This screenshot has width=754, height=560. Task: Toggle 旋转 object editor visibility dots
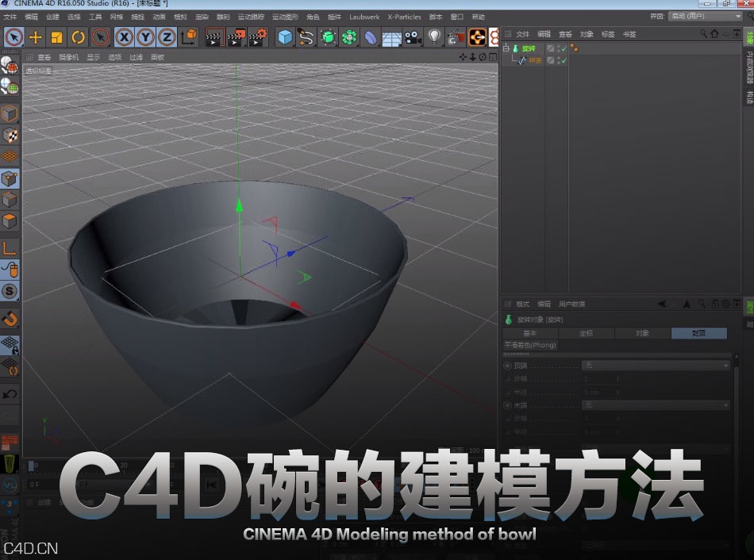[x=559, y=48]
